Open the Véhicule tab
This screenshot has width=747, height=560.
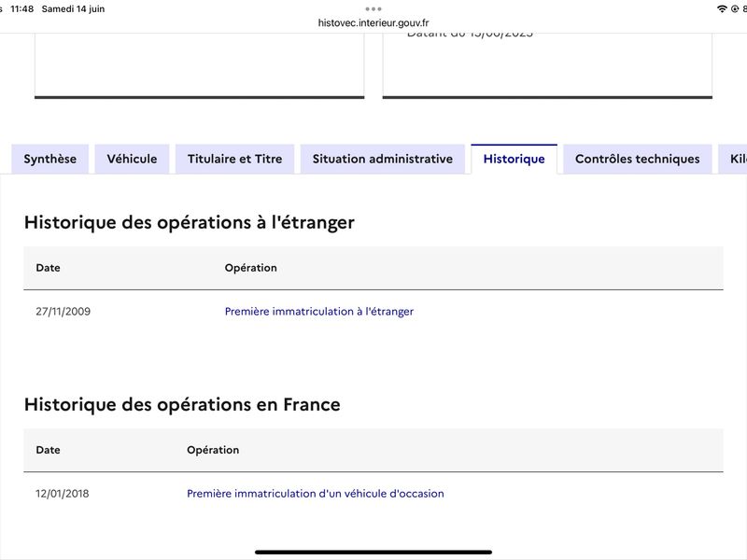132,159
